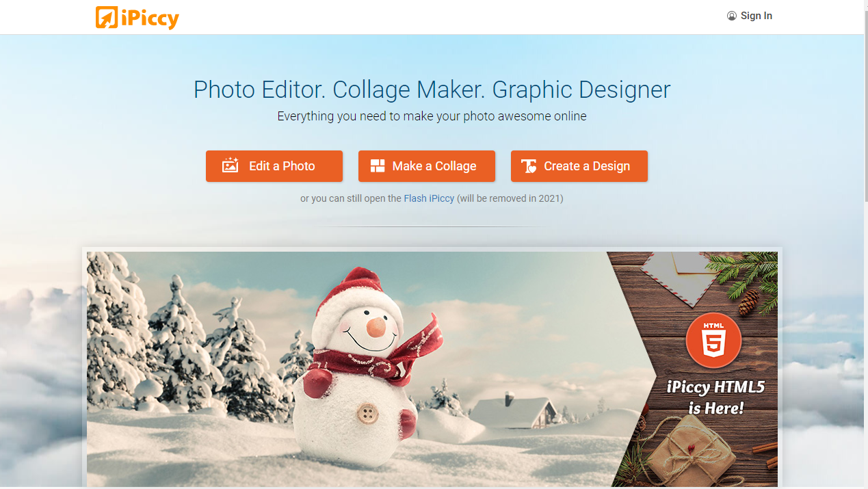
Task: Open the Sign In link
Action: coord(756,16)
